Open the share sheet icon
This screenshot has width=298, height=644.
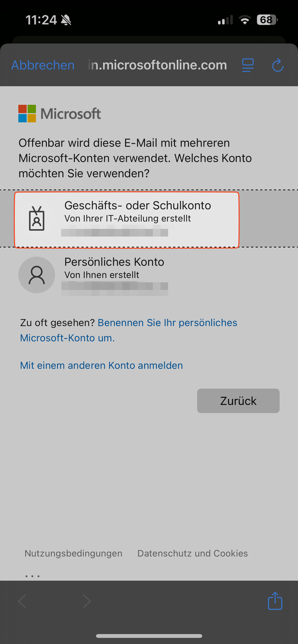(x=275, y=601)
